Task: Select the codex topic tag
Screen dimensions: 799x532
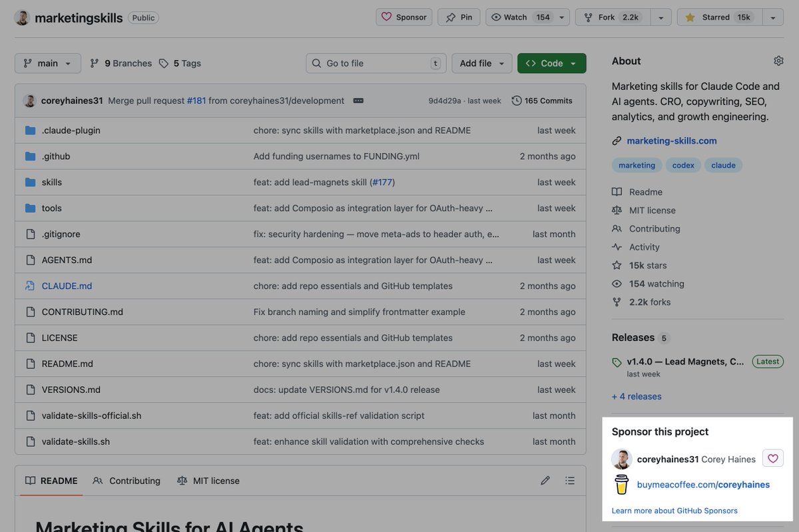Action: tap(683, 165)
